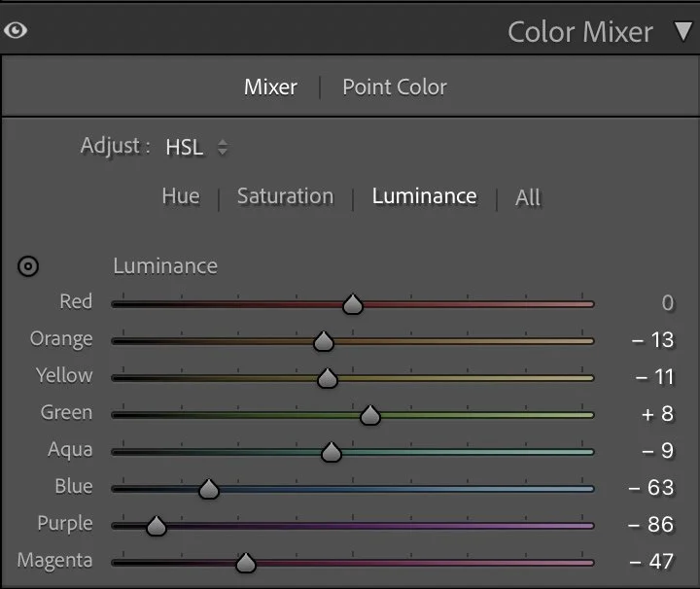Click the Purple luminance slider handle

coord(157,527)
